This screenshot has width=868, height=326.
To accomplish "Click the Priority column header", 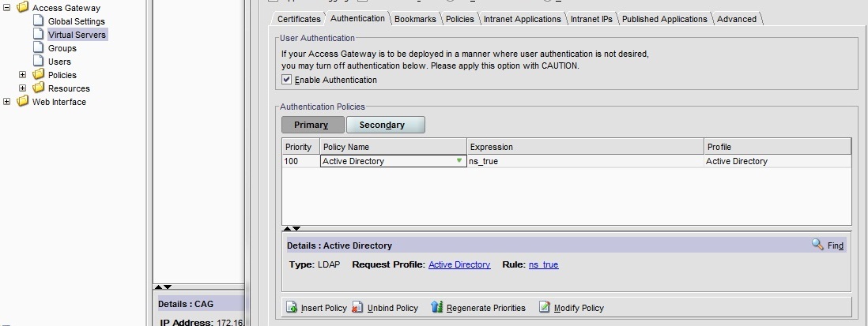I will pos(300,147).
